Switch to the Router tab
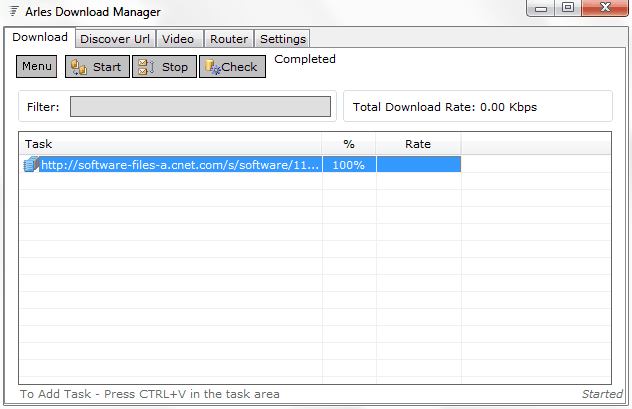Screen dimensions: 632x409 pos(229,39)
